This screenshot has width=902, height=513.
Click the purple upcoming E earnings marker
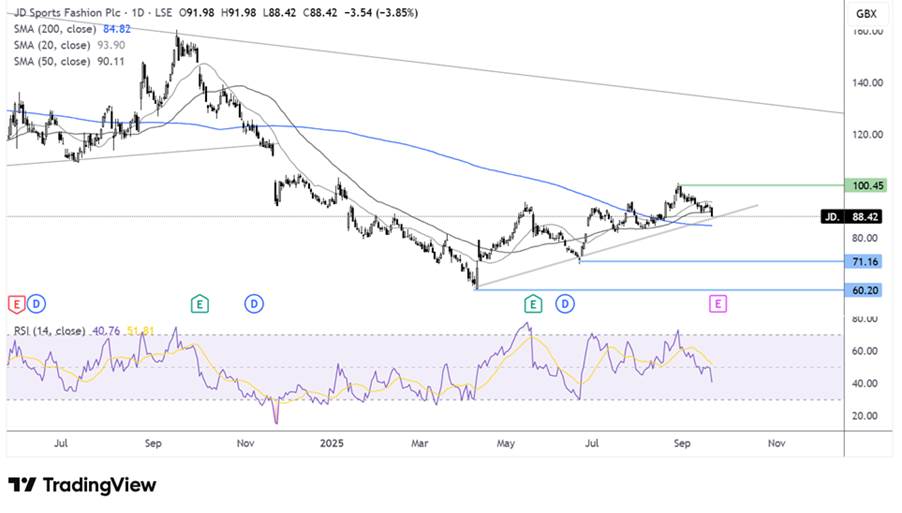[x=717, y=304]
